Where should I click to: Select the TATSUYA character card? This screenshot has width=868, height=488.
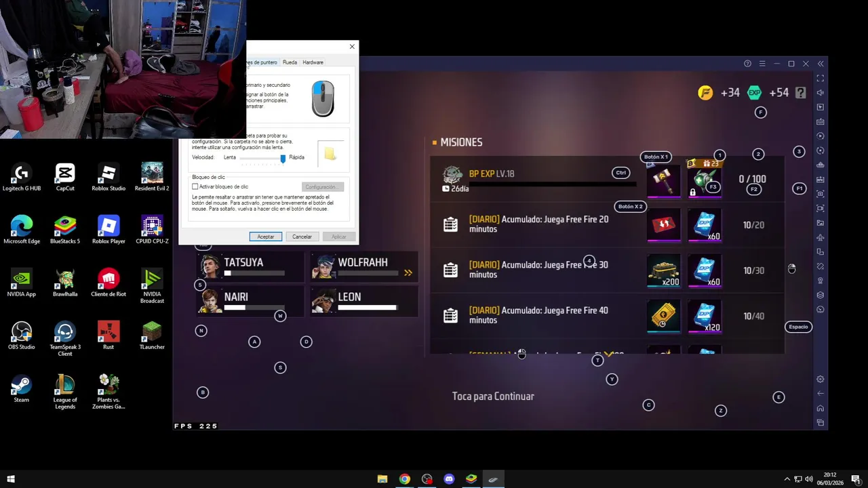pyautogui.click(x=250, y=267)
